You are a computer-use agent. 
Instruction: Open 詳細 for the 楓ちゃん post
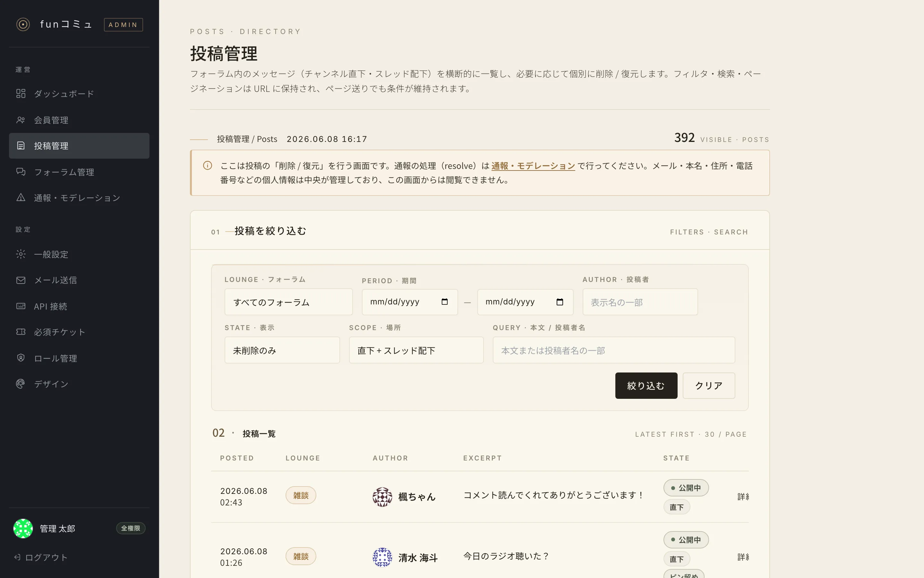(x=743, y=496)
